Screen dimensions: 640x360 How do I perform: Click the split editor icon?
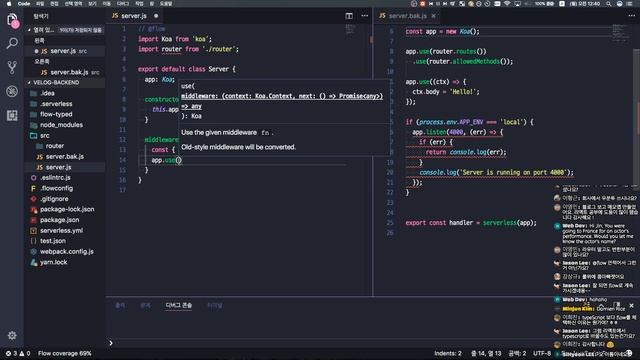[x=349, y=16]
